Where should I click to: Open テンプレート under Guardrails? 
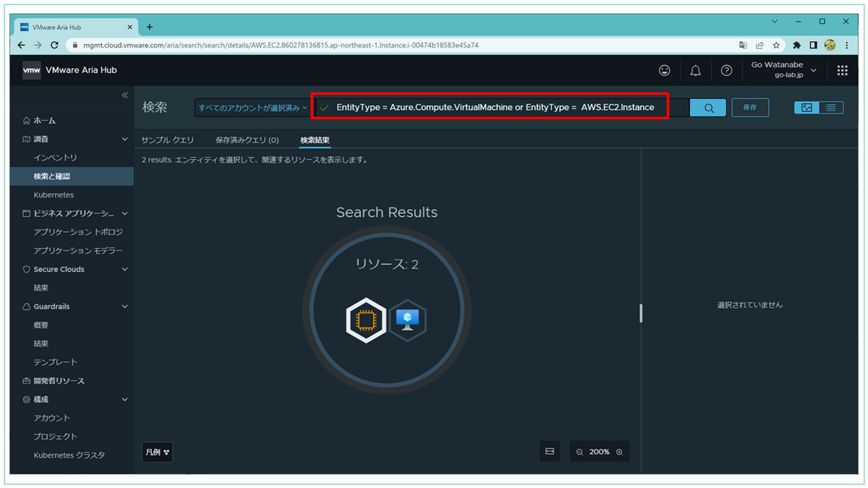[55, 362]
